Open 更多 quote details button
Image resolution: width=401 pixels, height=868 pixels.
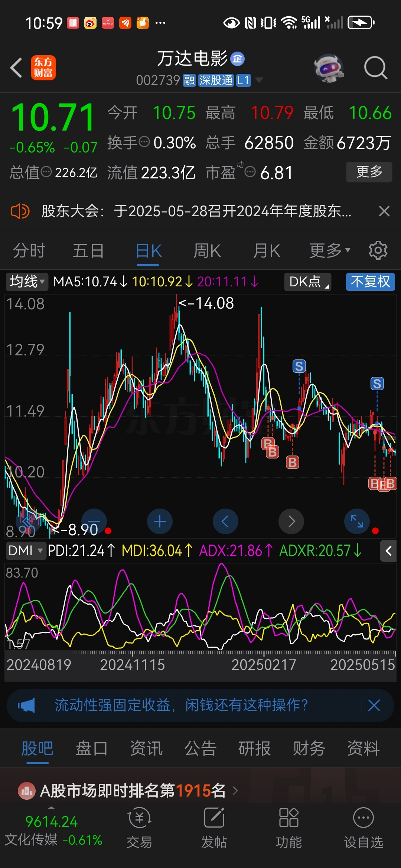[369, 172]
